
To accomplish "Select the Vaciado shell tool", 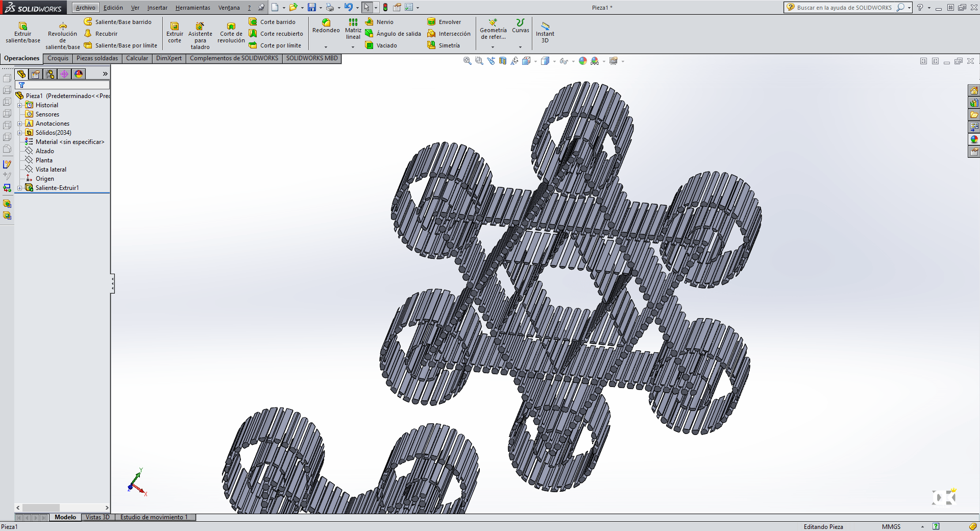I will point(381,45).
